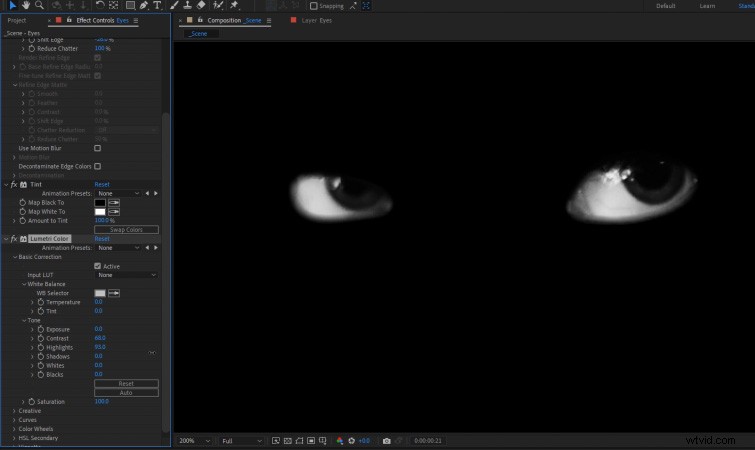Toggle Amount to Tint stopwatch icon

tap(23, 221)
